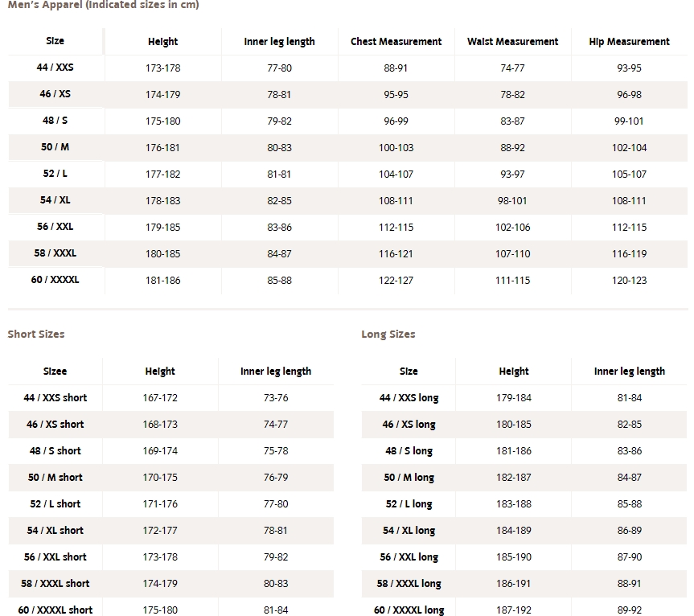Select the Chest Measurement column header
Viewport: 694px width, 616px height.
pos(396,42)
